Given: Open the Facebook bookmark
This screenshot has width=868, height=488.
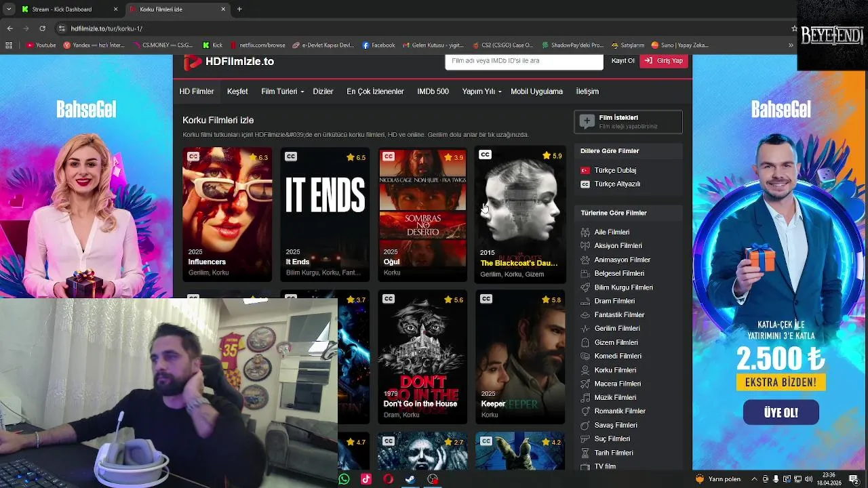Looking at the screenshot, I should (378, 45).
